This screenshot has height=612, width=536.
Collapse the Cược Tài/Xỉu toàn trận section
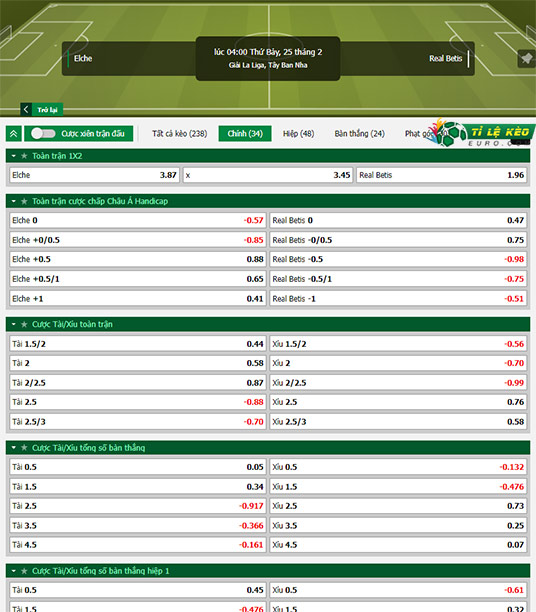[14, 324]
